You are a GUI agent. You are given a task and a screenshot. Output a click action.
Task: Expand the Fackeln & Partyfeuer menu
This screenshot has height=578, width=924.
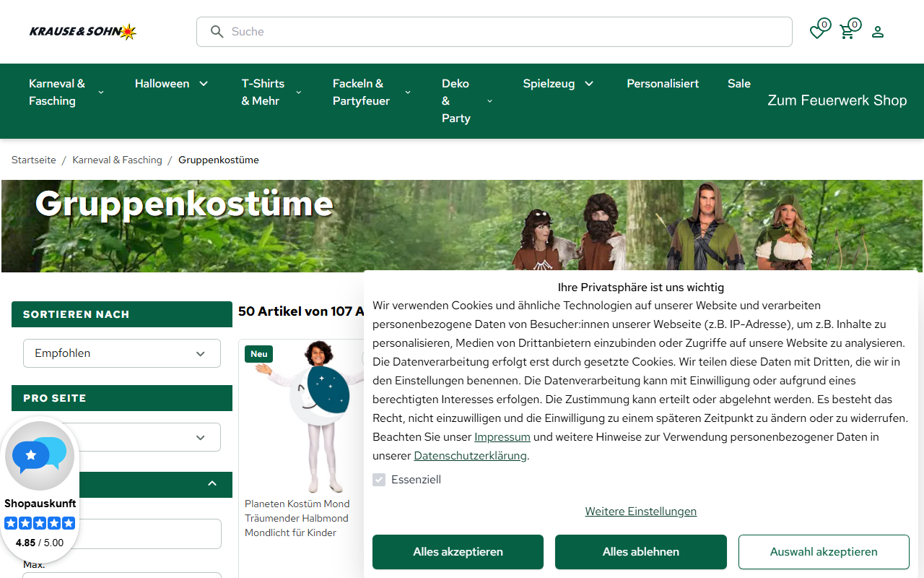pos(372,92)
